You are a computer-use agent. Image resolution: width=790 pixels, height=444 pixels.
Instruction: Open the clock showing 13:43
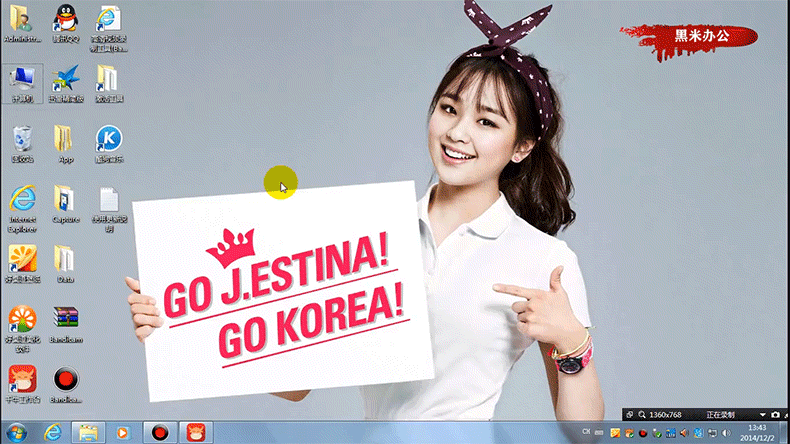click(x=757, y=433)
